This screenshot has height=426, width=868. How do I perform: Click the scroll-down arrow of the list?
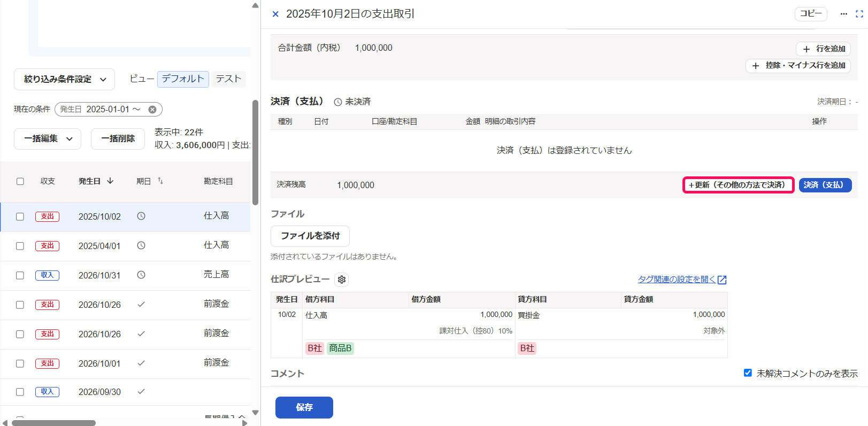tap(255, 412)
